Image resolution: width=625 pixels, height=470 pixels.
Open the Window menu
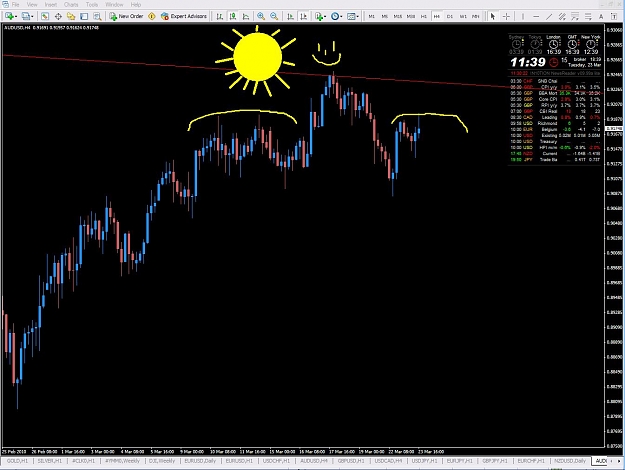click(x=114, y=5)
